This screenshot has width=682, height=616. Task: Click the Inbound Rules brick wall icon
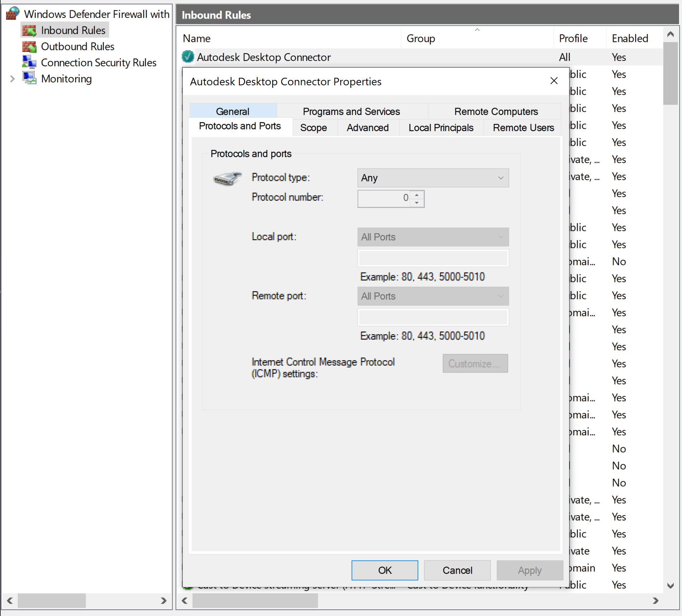pyautogui.click(x=29, y=30)
